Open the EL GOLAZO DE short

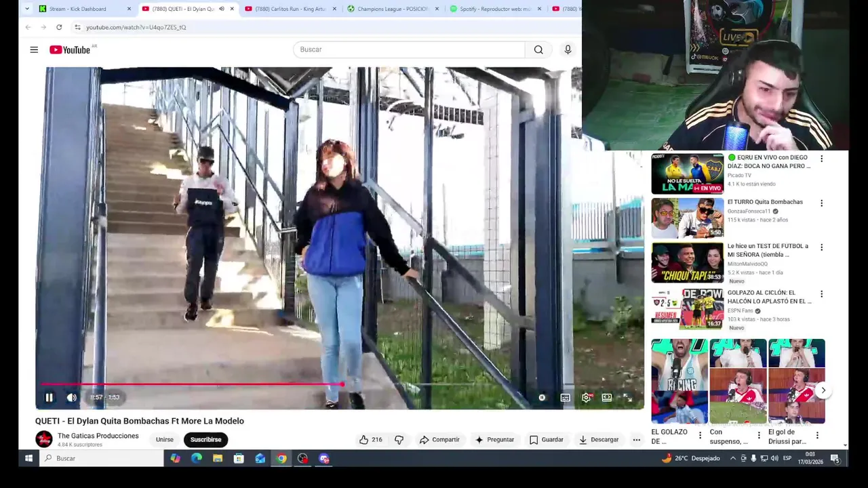(679, 381)
